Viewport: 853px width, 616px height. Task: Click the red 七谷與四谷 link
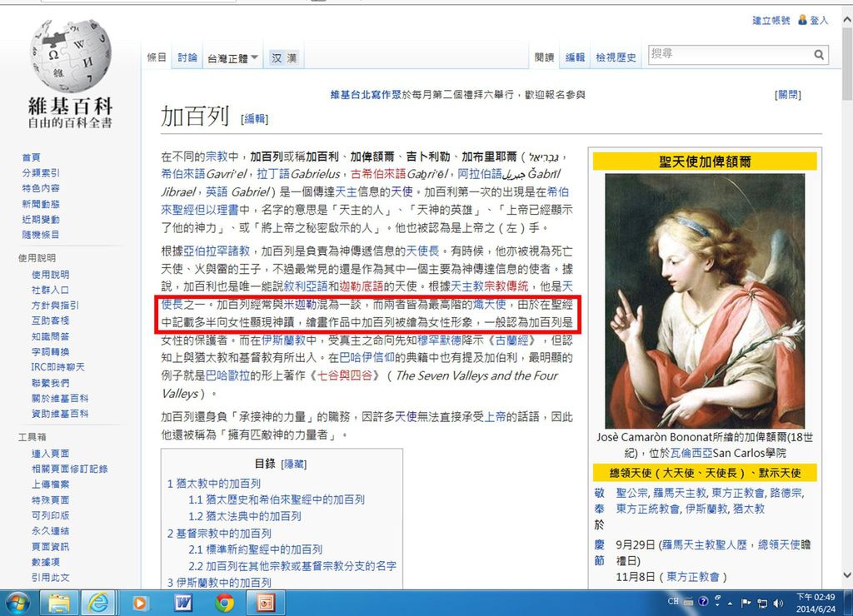[x=344, y=375]
